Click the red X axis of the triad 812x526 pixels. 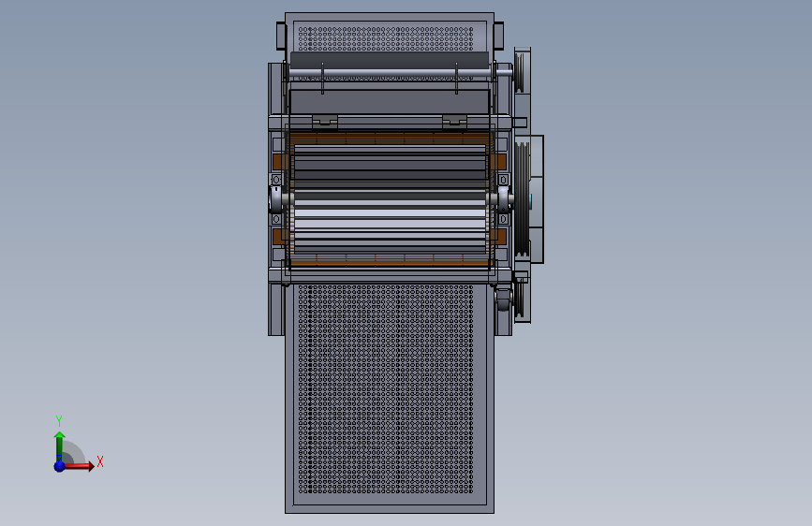80,466
